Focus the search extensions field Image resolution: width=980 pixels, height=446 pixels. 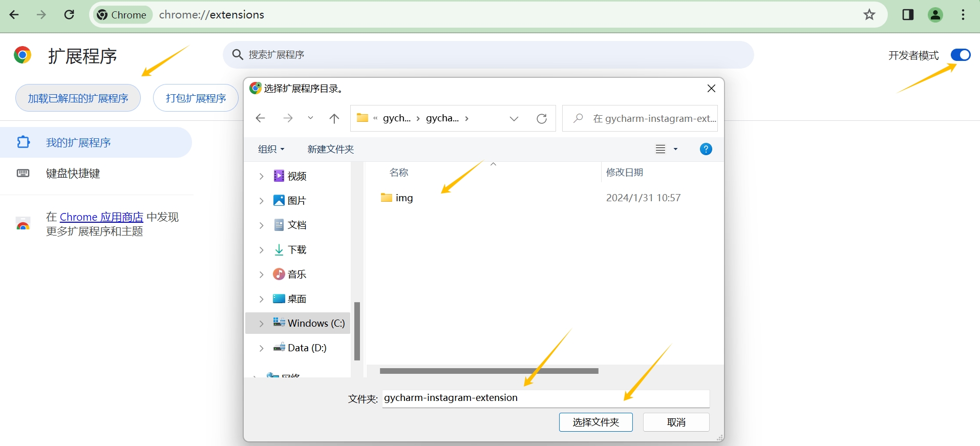tap(488, 55)
